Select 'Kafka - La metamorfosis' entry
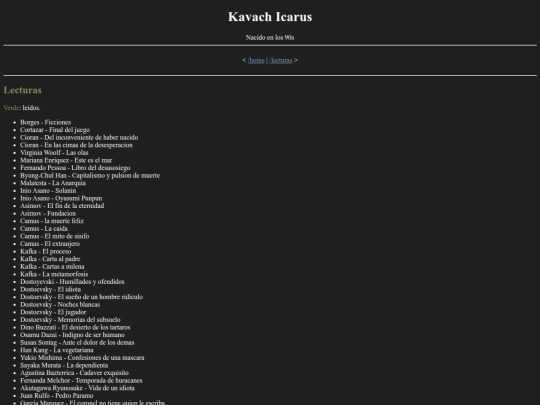Screen dimensions: 540x405 coord(54,274)
